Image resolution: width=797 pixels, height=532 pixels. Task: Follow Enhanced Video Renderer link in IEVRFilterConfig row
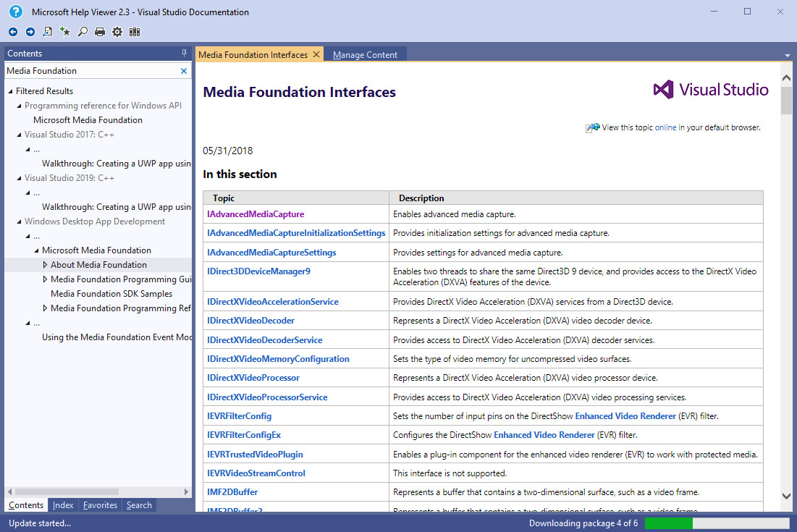pyautogui.click(x=625, y=416)
